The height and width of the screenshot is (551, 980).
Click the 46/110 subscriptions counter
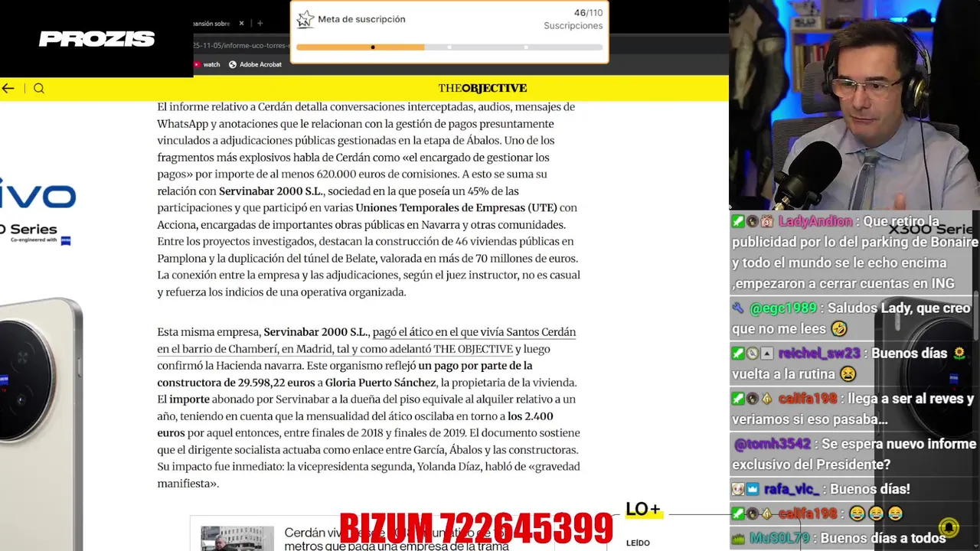pyautogui.click(x=588, y=13)
